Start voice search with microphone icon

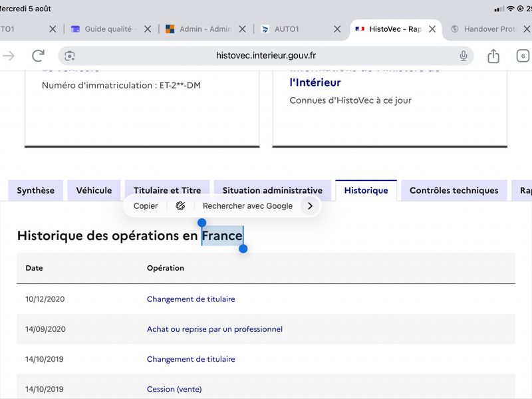[463, 56]
